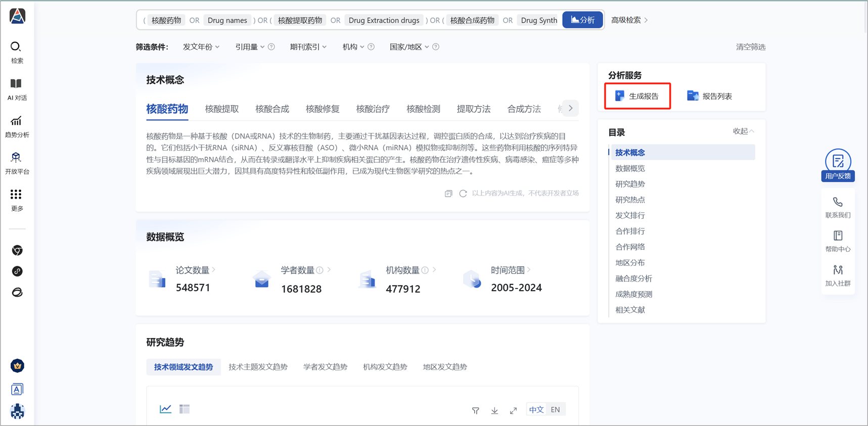
Task: Expand 时间范围 details arrow
Action: (529, 270)
